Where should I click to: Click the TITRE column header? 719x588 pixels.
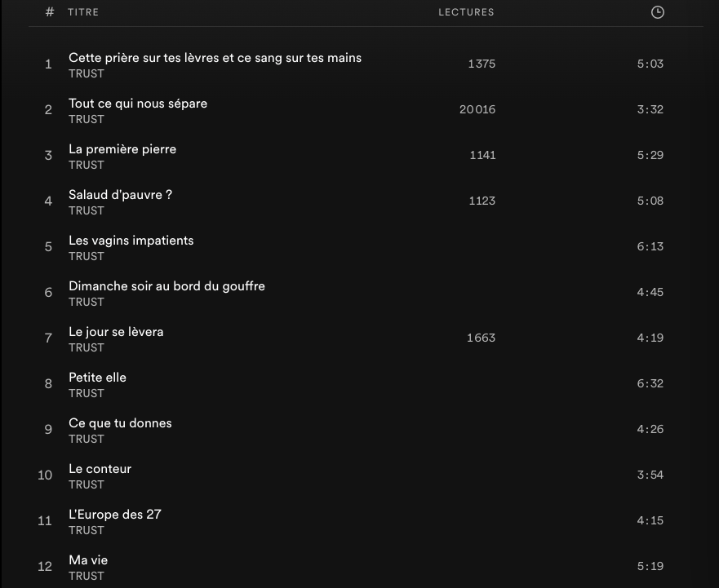[x=83, y=12]
